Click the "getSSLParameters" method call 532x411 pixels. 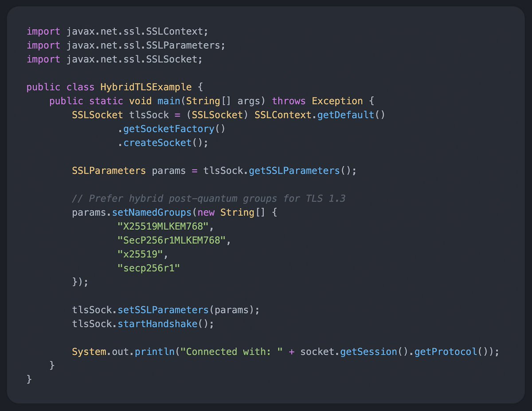[x=294, y=171]
